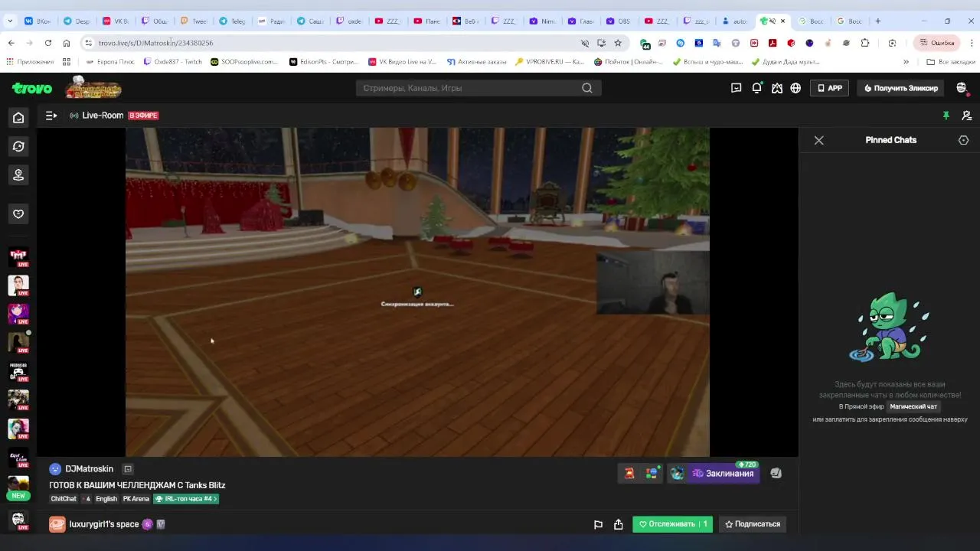The image size is (980, 551).
Task: Open the first live channel in sidebar
Action: click(x=18, y=256)
